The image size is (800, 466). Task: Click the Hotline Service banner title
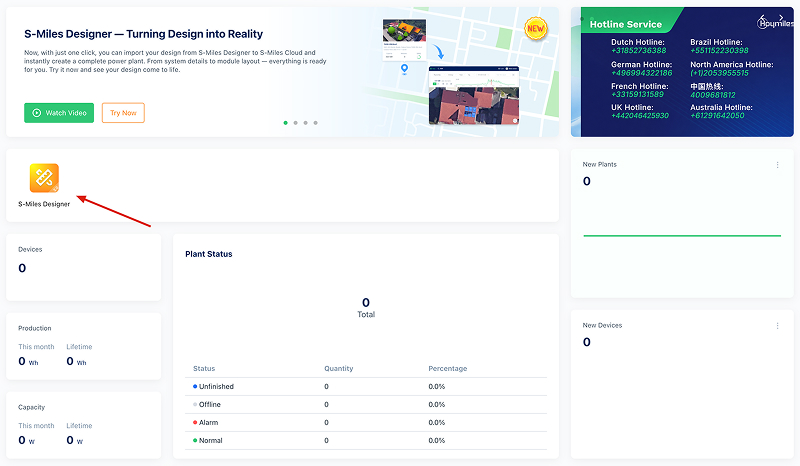(626, 24)
